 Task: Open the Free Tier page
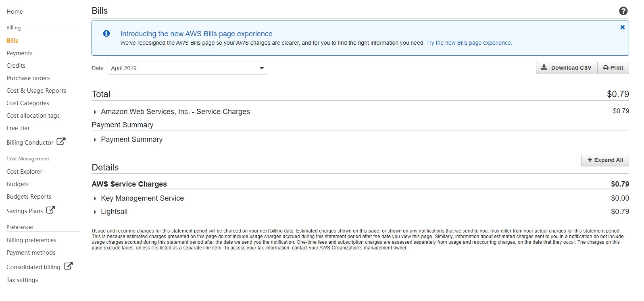18,128
